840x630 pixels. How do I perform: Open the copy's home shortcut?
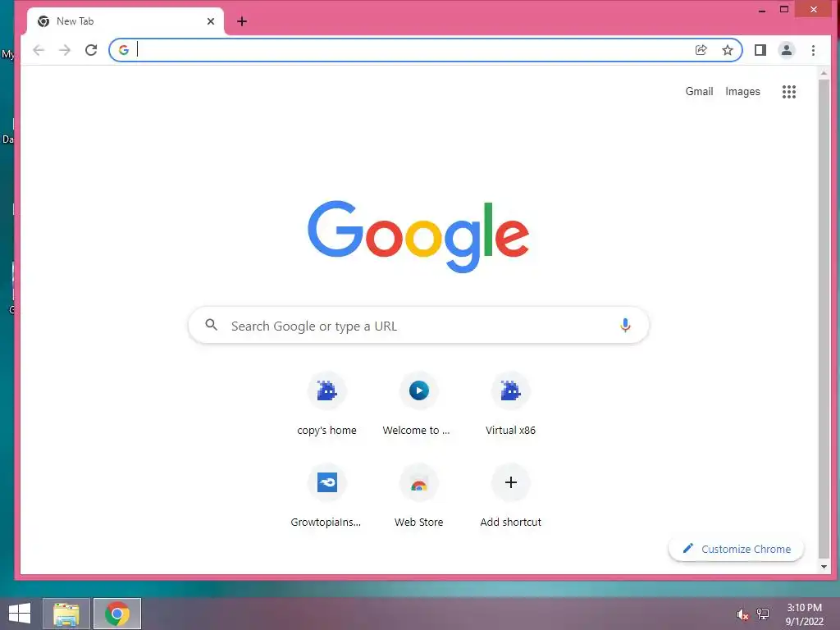326,404
